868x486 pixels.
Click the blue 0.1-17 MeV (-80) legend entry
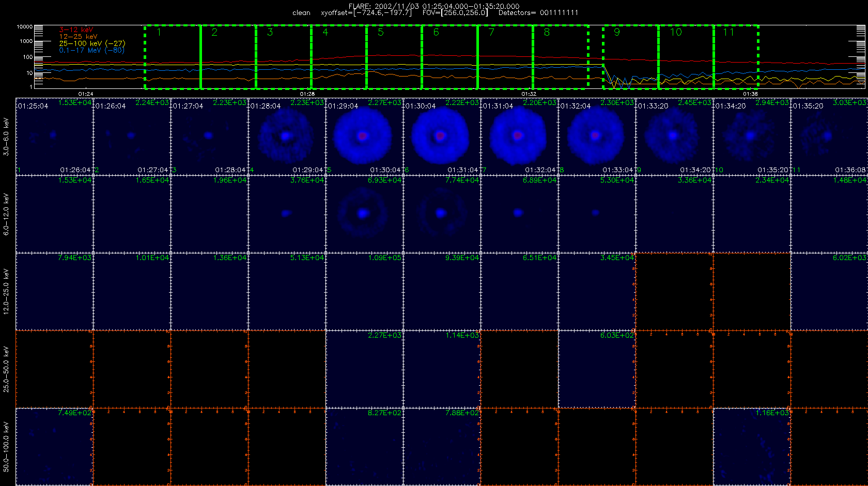pos(91,50)
